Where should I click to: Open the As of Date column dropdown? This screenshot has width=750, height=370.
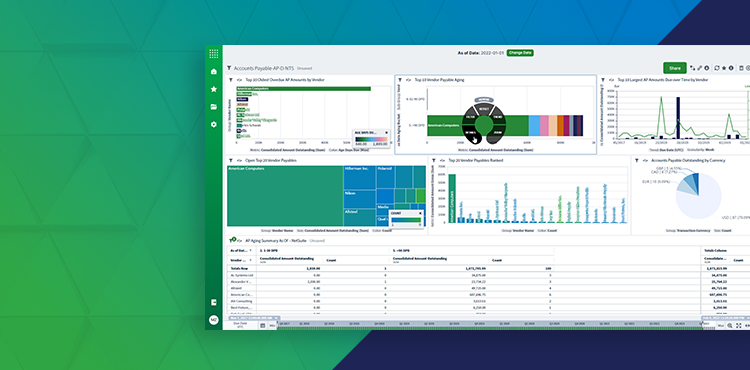coord(251,250)
